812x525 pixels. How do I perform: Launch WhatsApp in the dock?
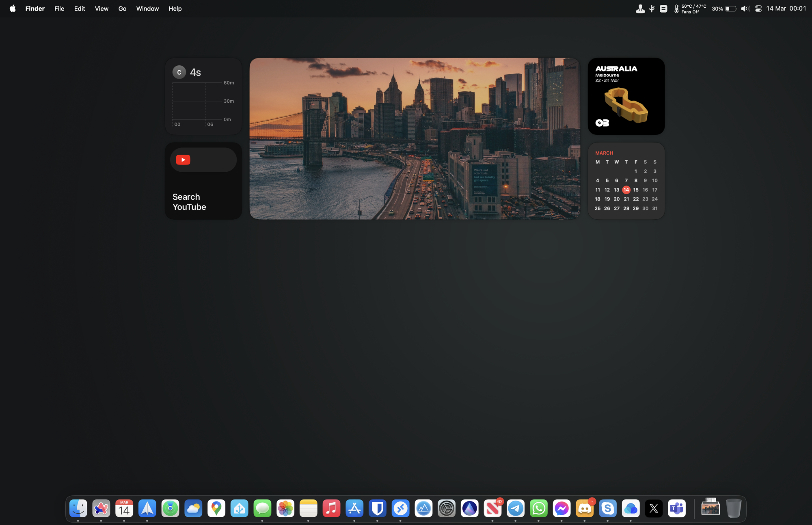pos(538,508)
